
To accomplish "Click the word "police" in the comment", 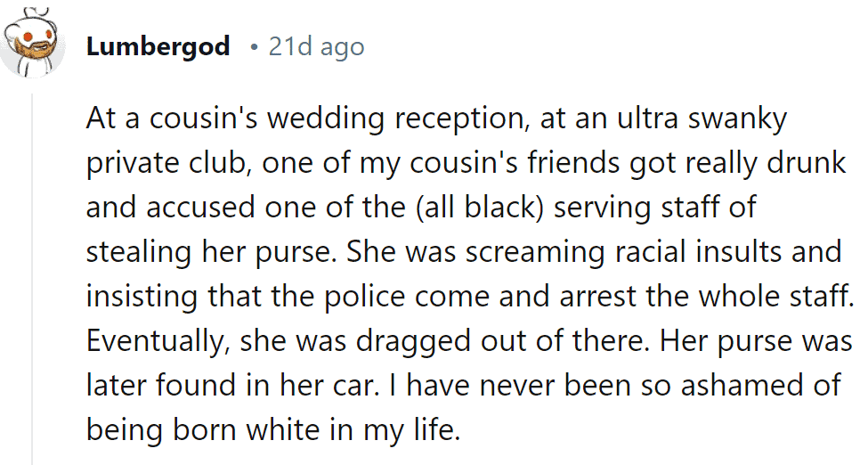I will (x=364, y=297).
